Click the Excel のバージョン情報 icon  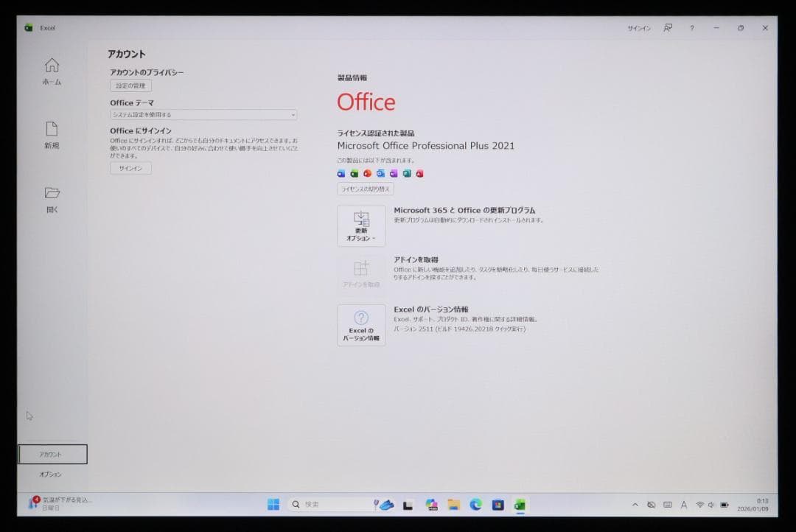pos(360,324)
